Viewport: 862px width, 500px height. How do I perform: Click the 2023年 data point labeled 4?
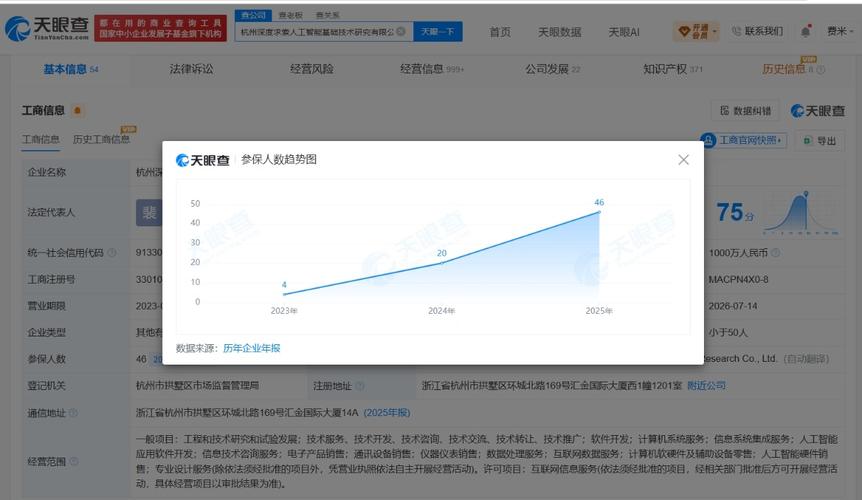284,294
